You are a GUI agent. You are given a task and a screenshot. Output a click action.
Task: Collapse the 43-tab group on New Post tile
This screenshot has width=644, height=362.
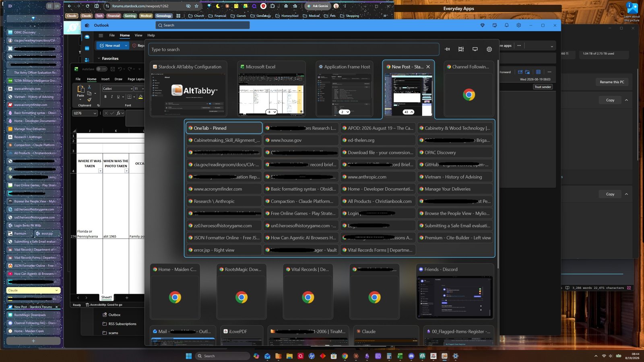409,112
